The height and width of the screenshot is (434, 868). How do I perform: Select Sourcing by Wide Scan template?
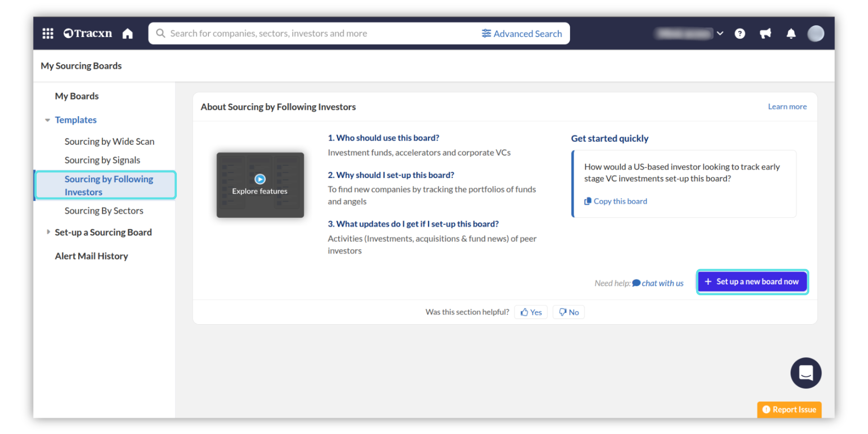tap(109, 142)
